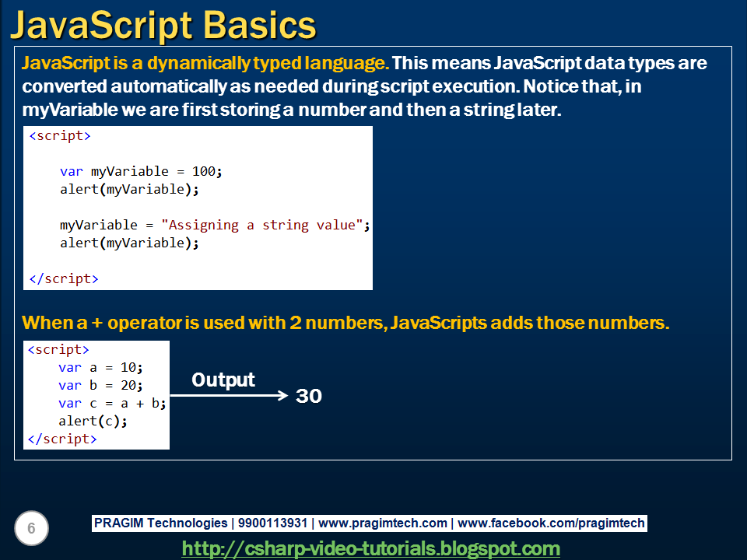Click the "alert(c);" line
Screen dimensions: 747x560
93,421
